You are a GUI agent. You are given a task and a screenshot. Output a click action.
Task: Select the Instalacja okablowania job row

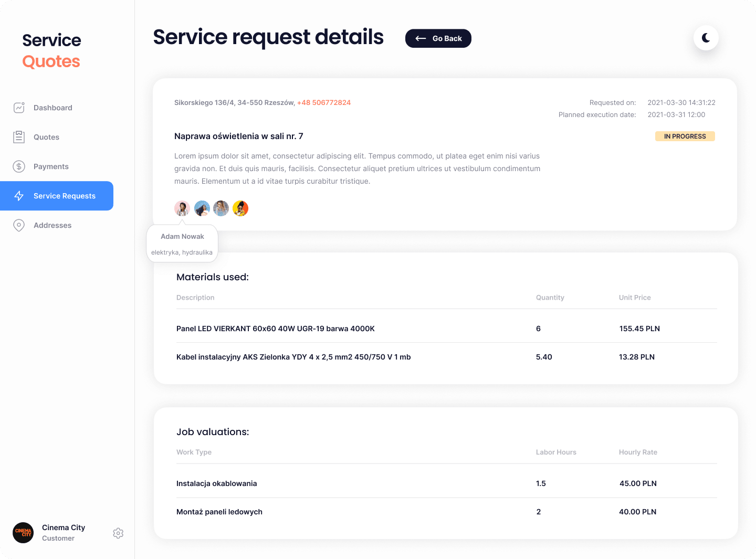click(216, 483)
